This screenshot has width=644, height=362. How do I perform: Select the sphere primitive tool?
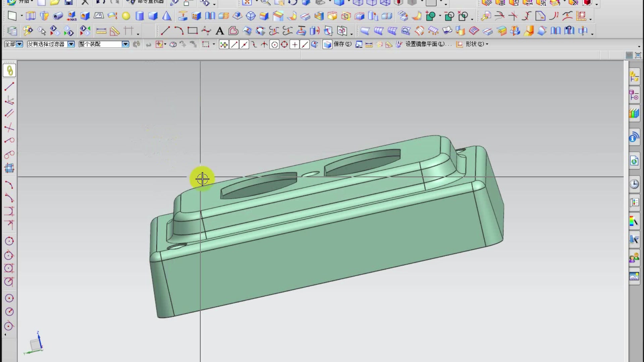click(126, 16)
